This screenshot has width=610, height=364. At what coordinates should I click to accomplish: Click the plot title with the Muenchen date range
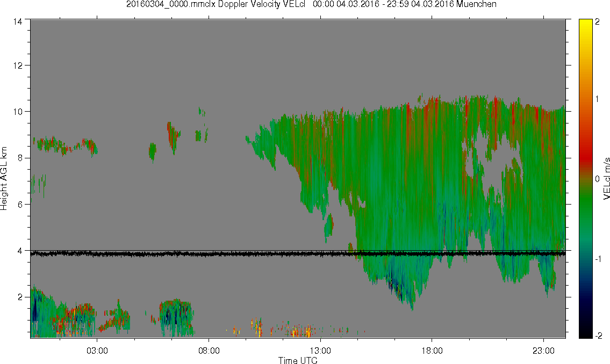tap(311, 4)
